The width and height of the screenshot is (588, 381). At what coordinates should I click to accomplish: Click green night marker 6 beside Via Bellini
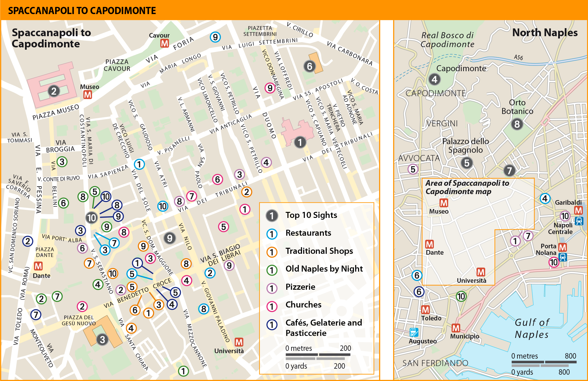tap(63, 203)
